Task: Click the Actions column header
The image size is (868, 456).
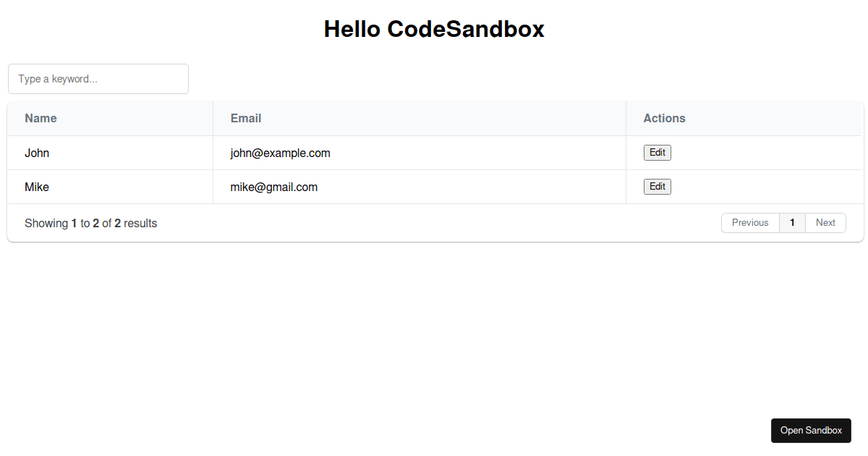Action: pyautogui.click(x=664, y=118)
